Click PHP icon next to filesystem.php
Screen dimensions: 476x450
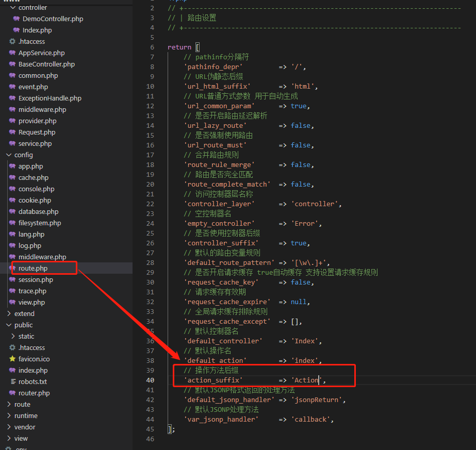pos(12,223)
